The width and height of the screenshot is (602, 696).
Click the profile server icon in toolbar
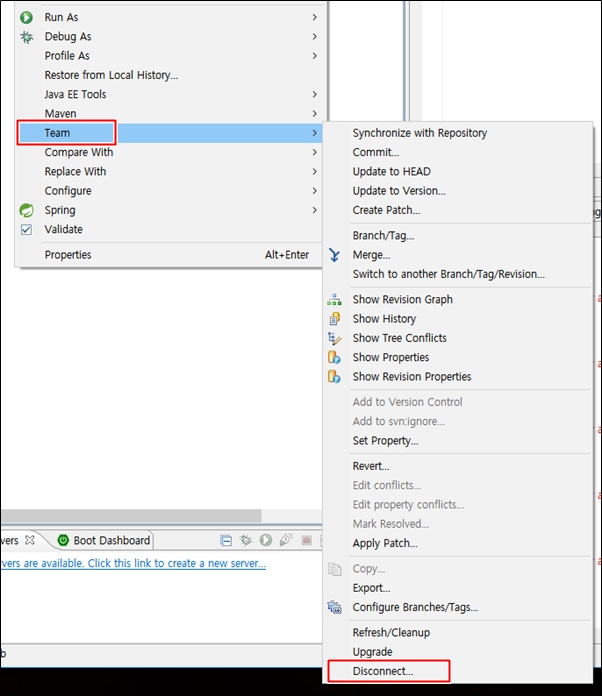(x=286, y=540)
